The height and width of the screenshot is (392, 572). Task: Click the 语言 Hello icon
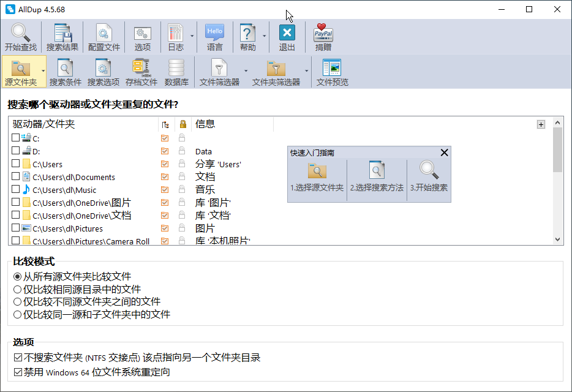coord(214,32)
